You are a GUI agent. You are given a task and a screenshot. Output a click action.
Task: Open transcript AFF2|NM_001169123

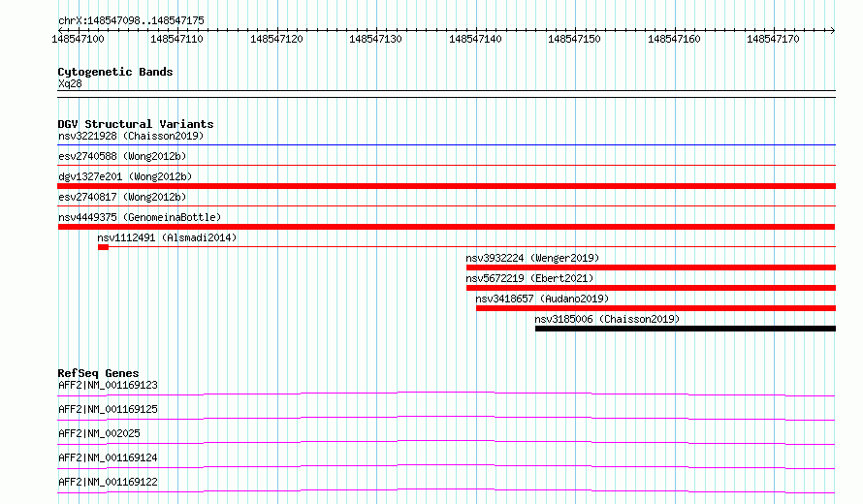click(108, 385)
